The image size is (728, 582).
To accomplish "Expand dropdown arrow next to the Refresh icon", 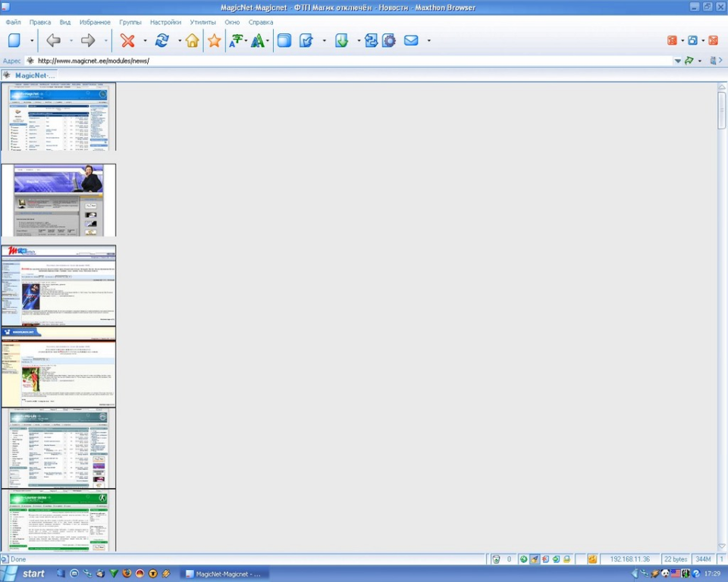I will [180, 41].
